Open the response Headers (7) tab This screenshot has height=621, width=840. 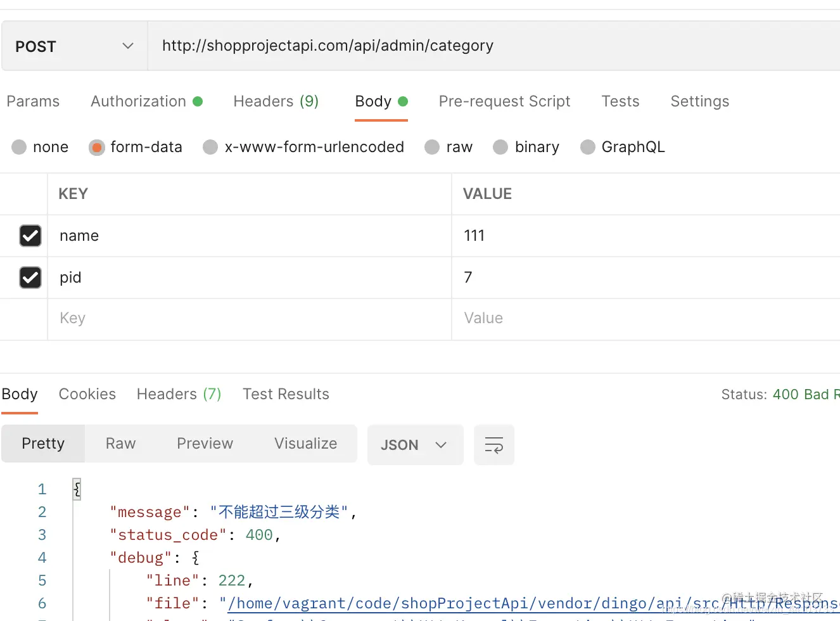pos(179,394)
